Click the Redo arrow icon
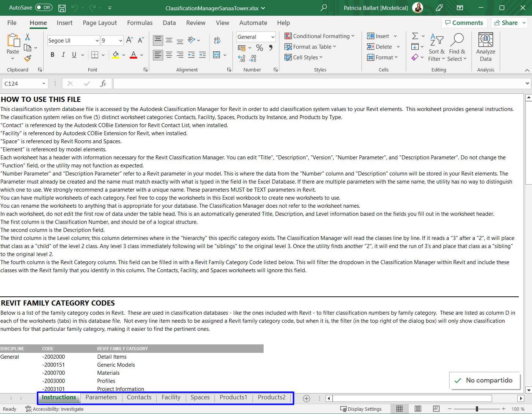 point(92,8)
